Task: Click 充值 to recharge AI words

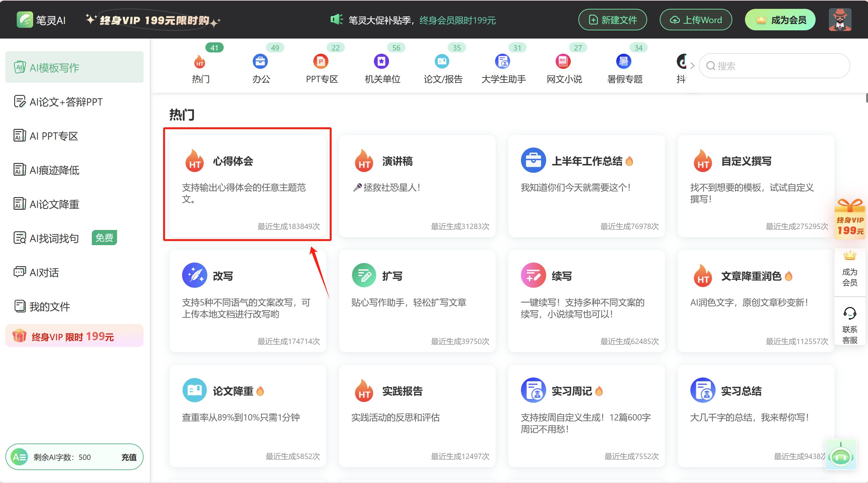Action: (129, 457)
